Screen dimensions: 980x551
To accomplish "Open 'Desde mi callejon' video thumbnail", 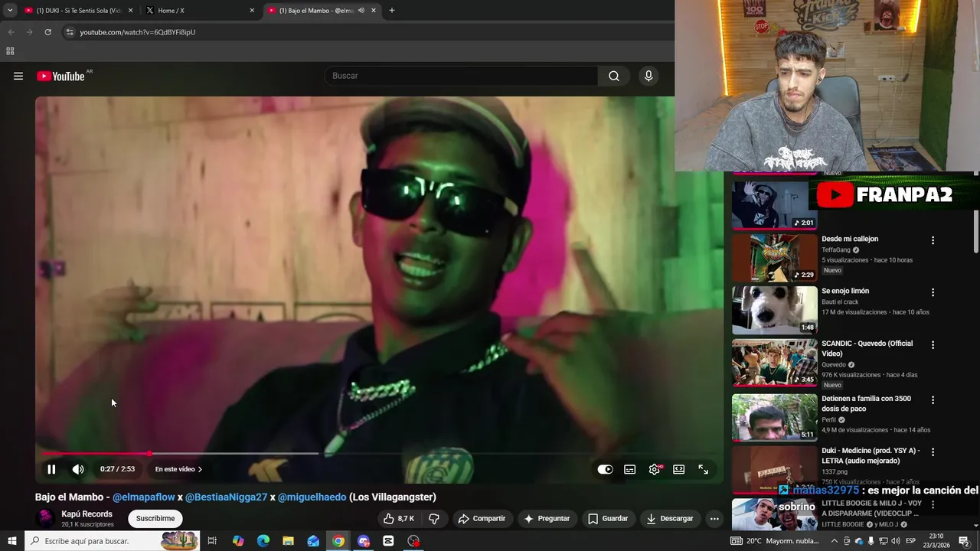I will pos(774,258).
